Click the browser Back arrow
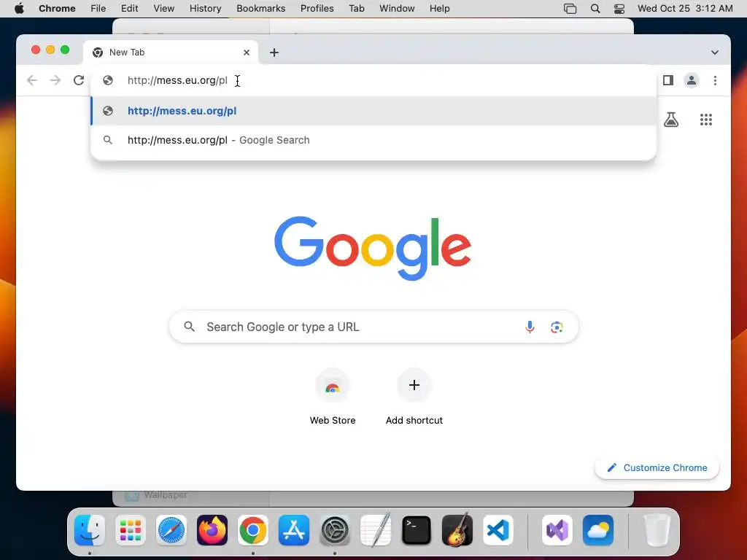 tap(32, 80)
